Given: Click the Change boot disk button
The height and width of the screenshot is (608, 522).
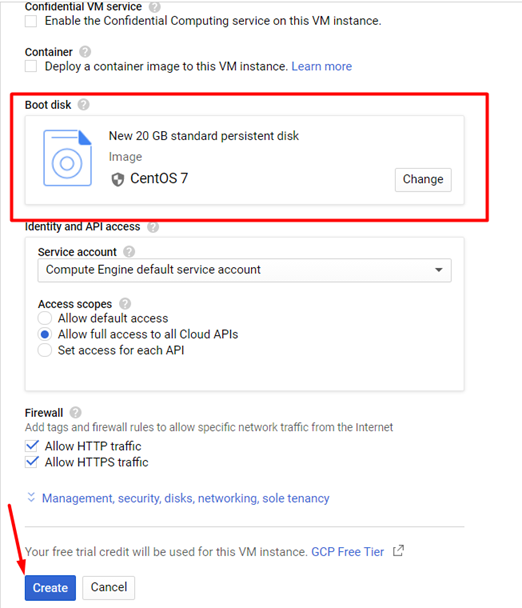Looking at the screenshot, I should [423, 180].
